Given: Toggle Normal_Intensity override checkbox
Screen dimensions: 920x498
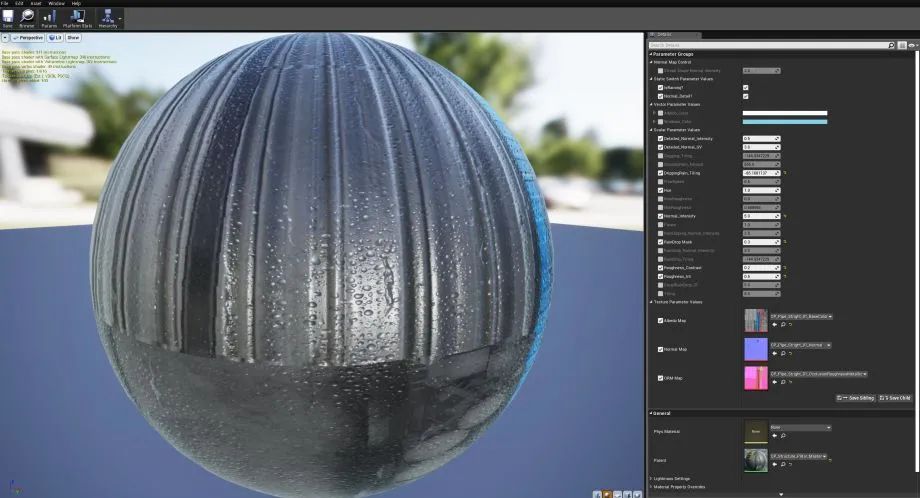Looking at the screenshot, I should point(660,216).
